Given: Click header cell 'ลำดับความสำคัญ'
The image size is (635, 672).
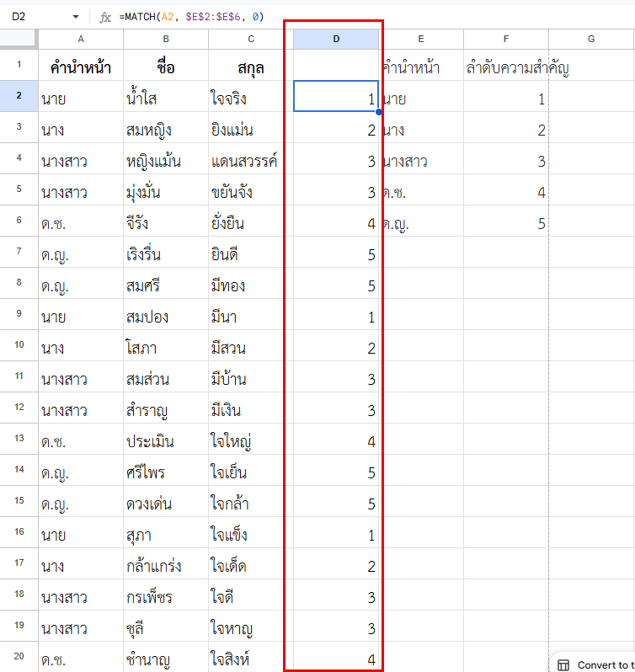Looking at the screenshot, I should 506,65.
